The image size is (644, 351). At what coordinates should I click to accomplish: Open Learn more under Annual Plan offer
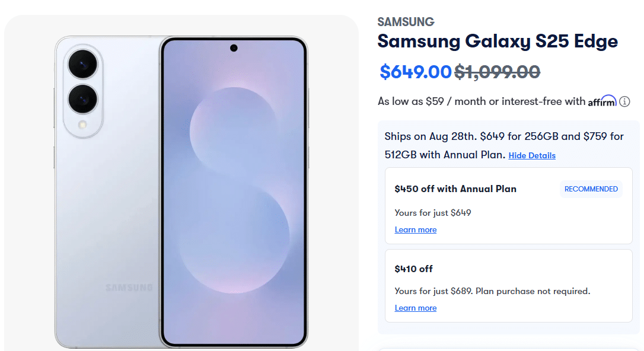pyautogui.click(x=416, y=229)
